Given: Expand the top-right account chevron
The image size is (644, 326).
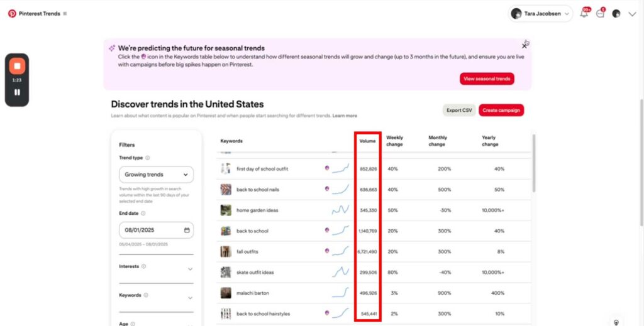Looking at the screenshot, I should (x=632, y=14).
